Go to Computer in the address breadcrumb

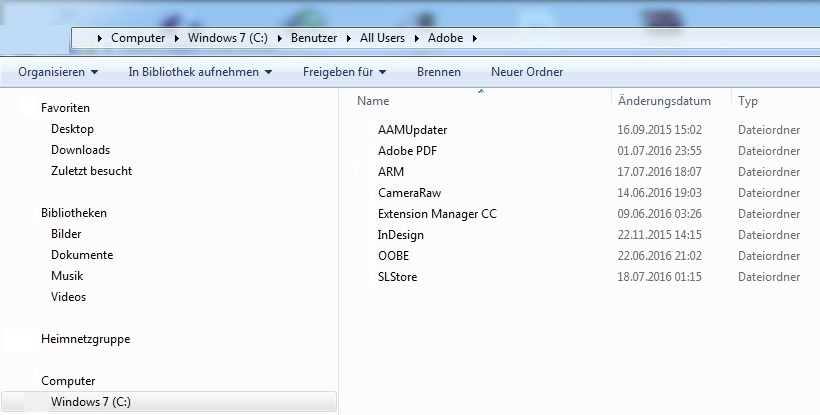[138, 38]
